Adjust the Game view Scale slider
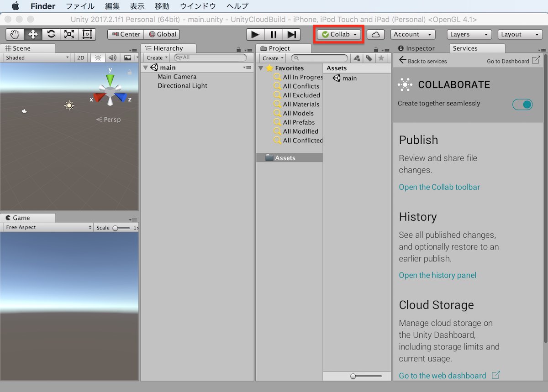The image size is (548, 392). point(122,228)
